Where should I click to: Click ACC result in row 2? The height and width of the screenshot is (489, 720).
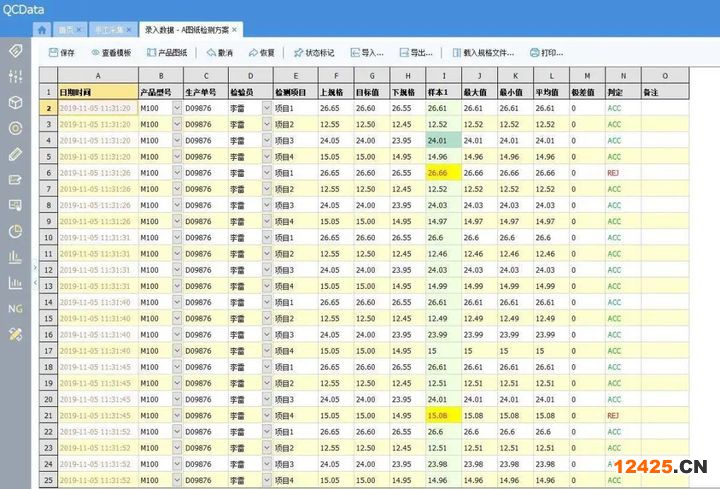[614, 108]
